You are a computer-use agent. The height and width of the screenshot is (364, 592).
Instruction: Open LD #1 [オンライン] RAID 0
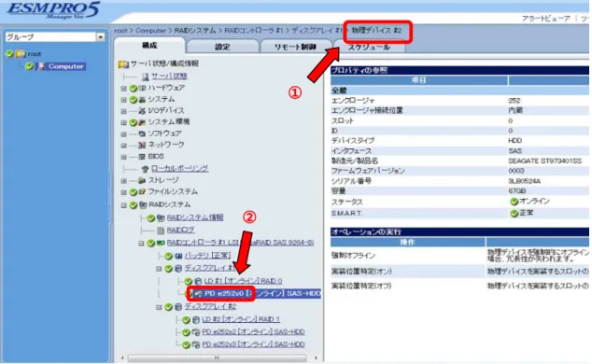[x=243, y=281]
